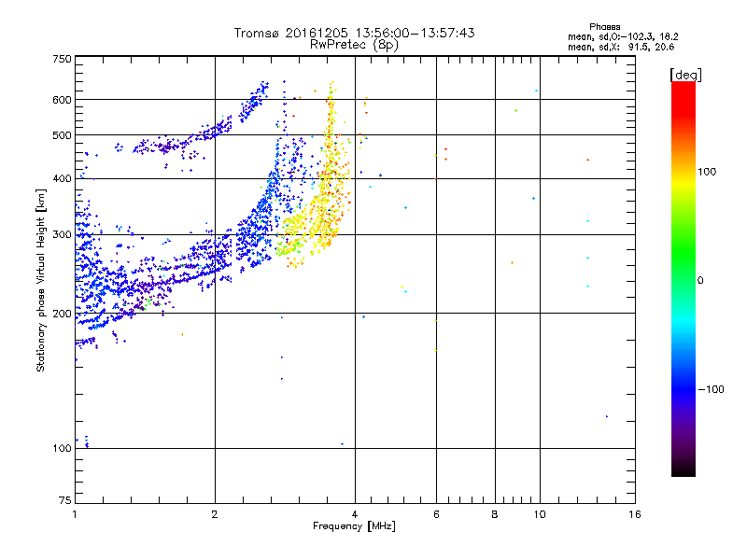
Task: Click the y-axis '300' tick label
Action: 63,234
